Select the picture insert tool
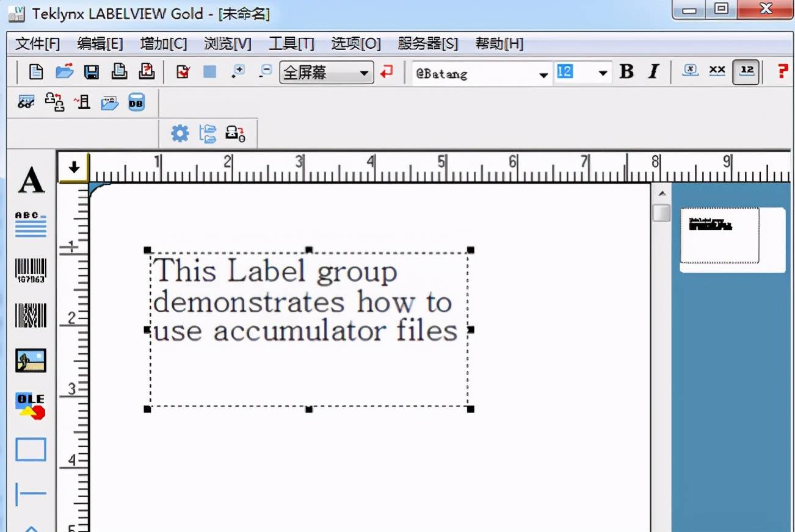Viewport: 795px width, 532px height. (31, 361)
